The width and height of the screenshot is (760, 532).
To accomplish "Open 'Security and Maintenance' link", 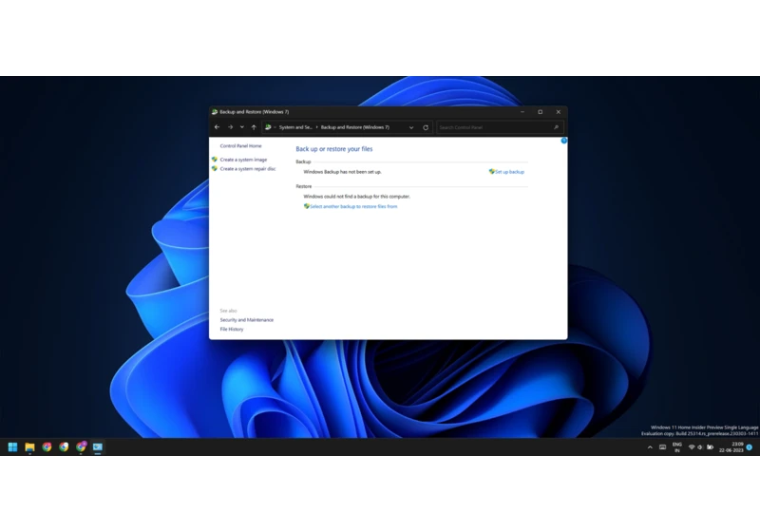I will point(247,320).
